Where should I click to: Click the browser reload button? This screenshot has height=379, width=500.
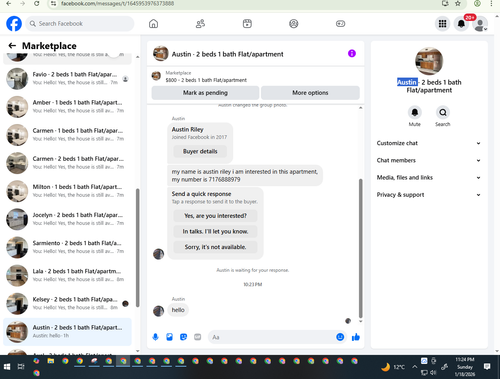pos(37,4)
